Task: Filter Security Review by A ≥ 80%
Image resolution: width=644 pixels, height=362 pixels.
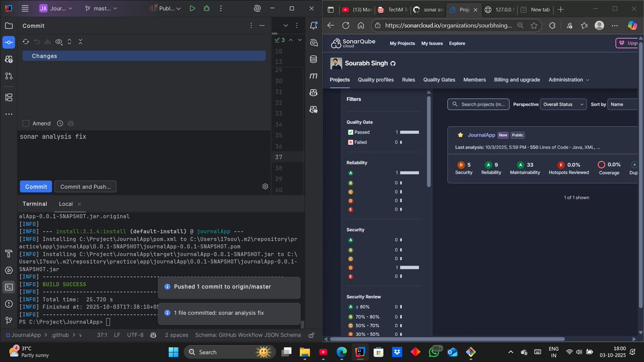Action: pos(359,307)
